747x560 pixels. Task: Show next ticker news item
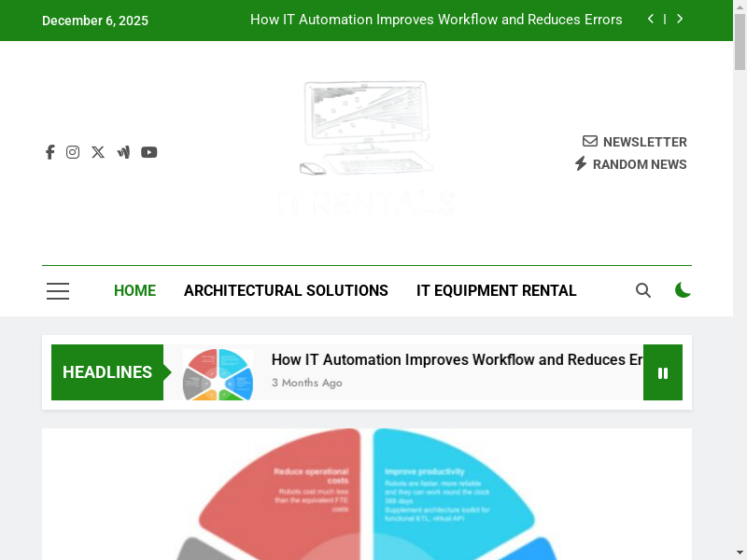[680, 19]
